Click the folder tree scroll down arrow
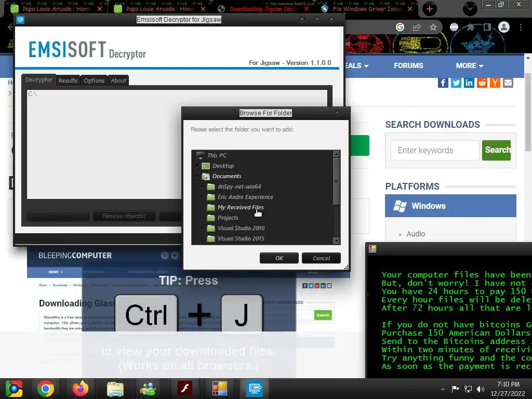532x399 pixels. tap(336, 241)
